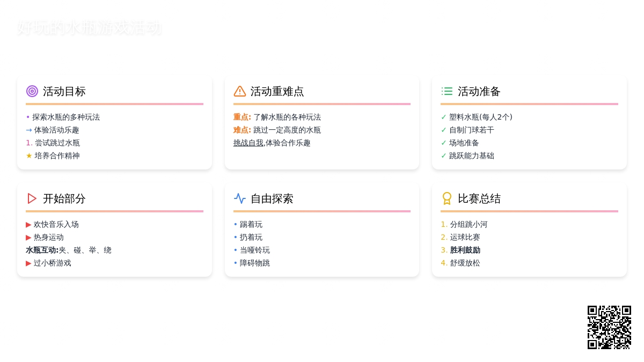Screen dimensions: 644x362
Task: Click the yellow star bullet before 培养合作精神
Action: click(29, 156)
